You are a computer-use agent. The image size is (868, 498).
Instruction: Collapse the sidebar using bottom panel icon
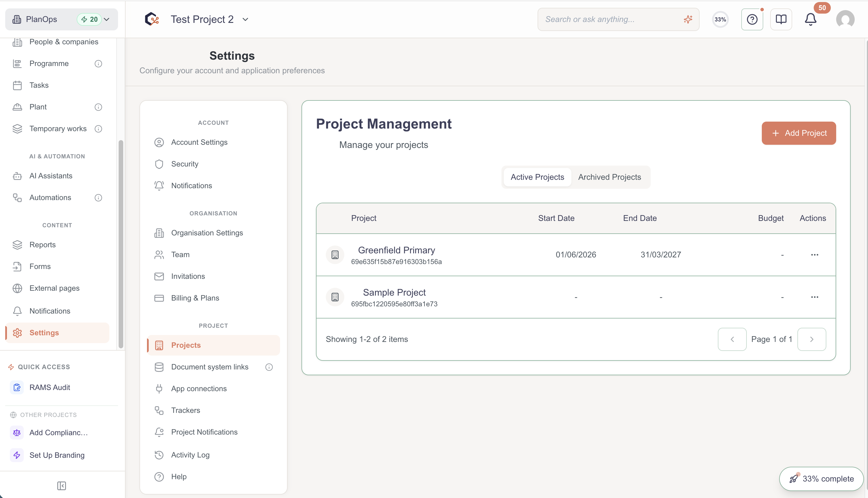point(62,486)
